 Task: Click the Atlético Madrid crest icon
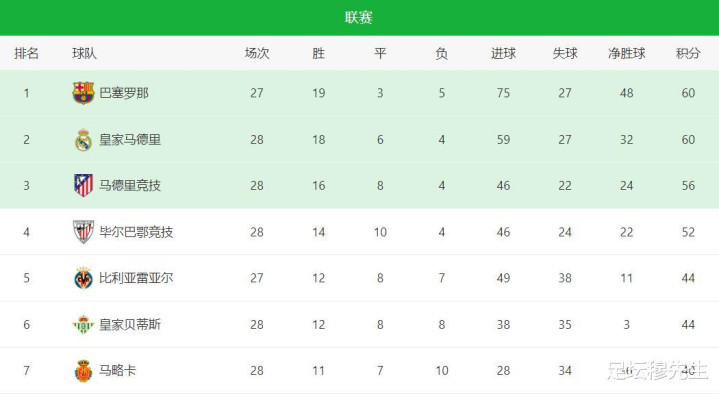coord(83,185)
